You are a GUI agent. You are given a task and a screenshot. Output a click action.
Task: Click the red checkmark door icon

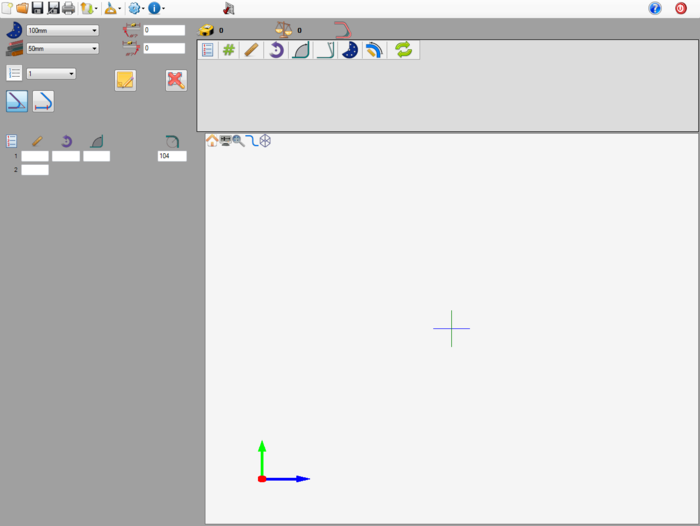pyautogui.click(x=229, y=8)
